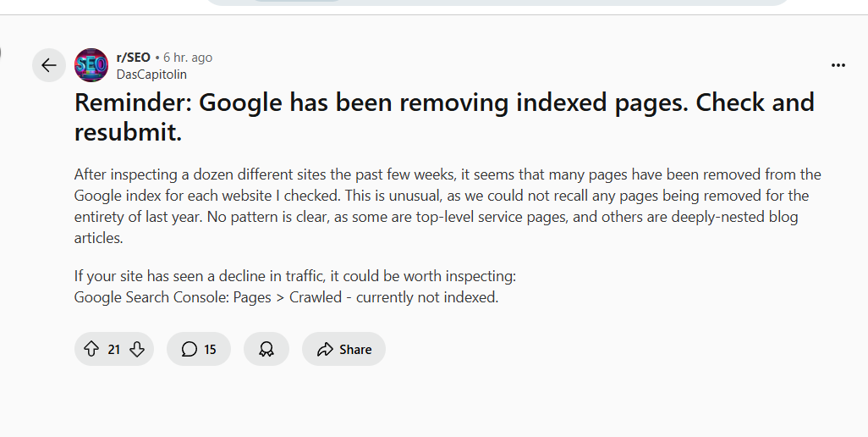Upvote the post about removed indexed pages
Screen dimensions: 868x437
pos(91,349)
